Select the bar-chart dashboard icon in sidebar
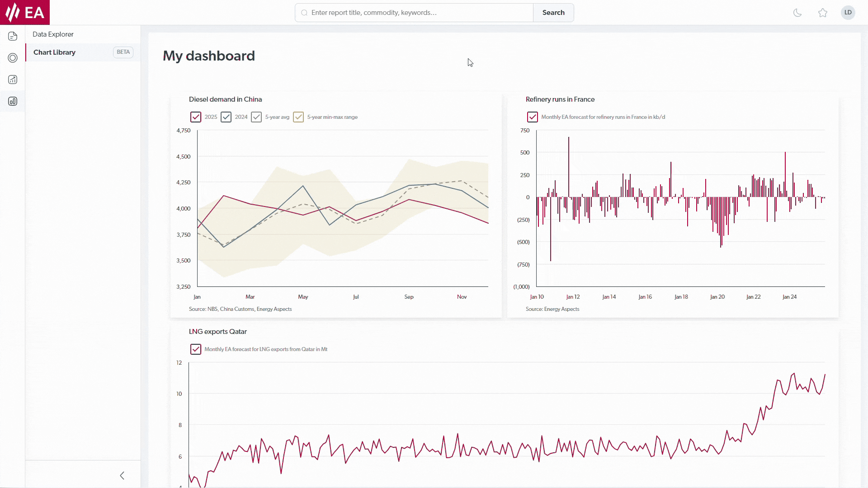Viewport: 868px width, 488px height. click(13, 101)
